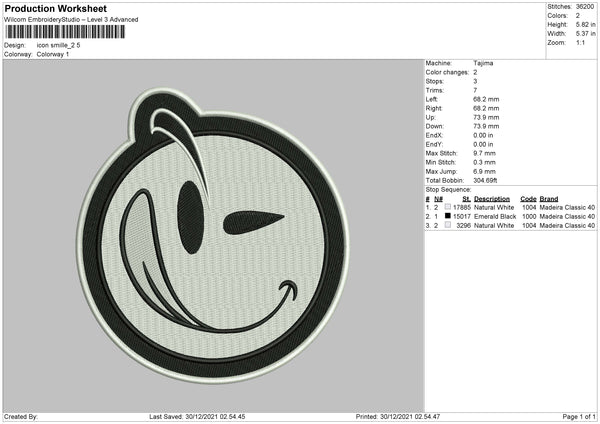Screen dimensions: 600x424
Task: Click the Width value 5.37 in
Action: [585, 34]
